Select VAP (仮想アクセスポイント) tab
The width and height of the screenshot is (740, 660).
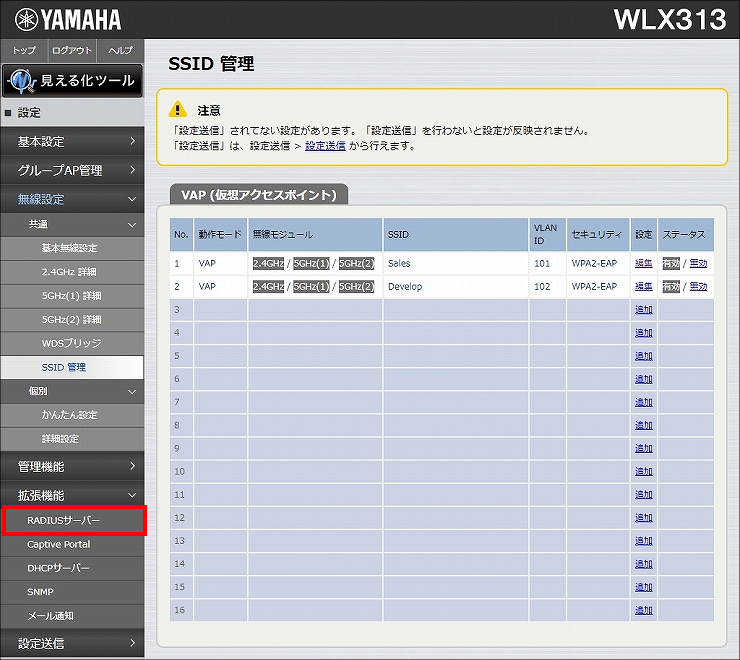(x=259, y=195)
